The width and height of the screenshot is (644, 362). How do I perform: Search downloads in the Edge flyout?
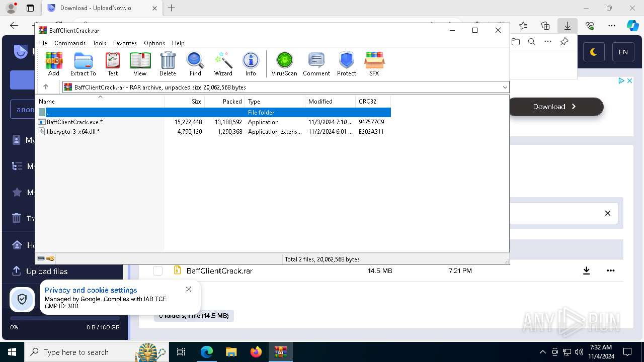click(532, 42)
